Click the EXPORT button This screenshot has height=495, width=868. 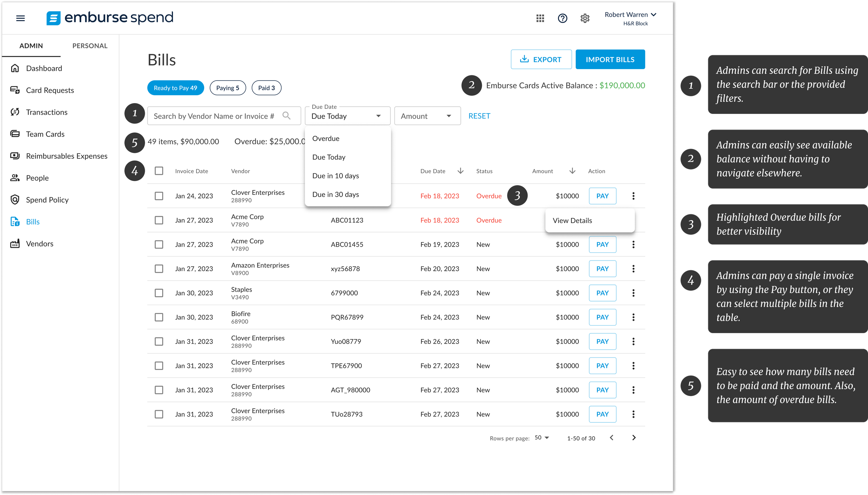[x=541, y=59]
